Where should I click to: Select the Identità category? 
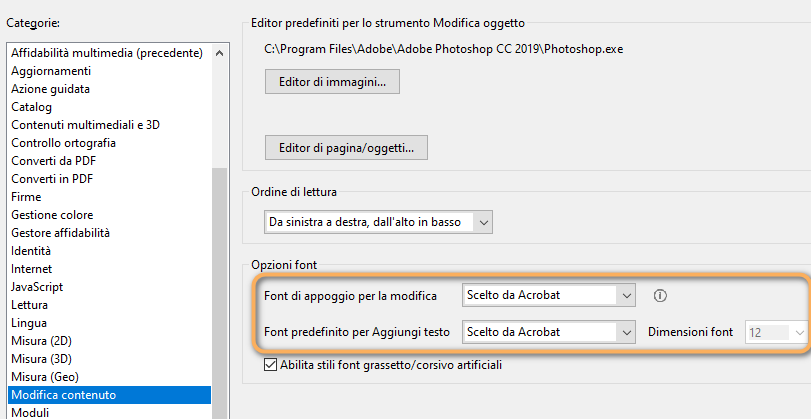[x=31, y=251]
